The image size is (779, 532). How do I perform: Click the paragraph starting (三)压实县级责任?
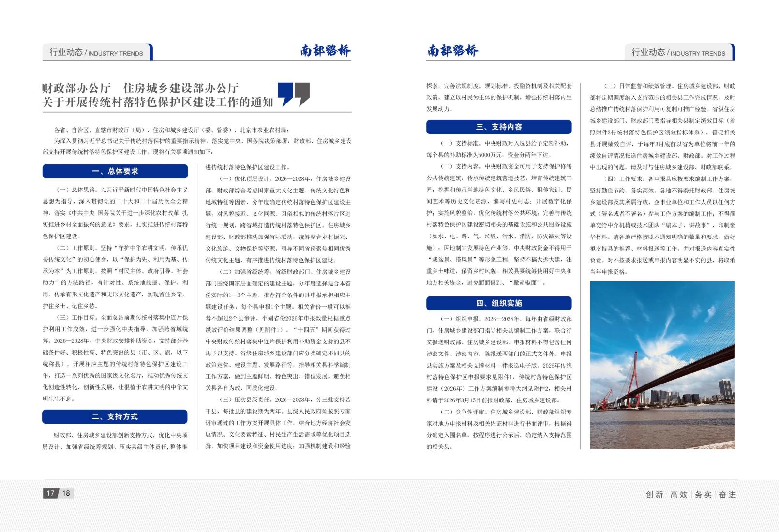coord(278,423)
